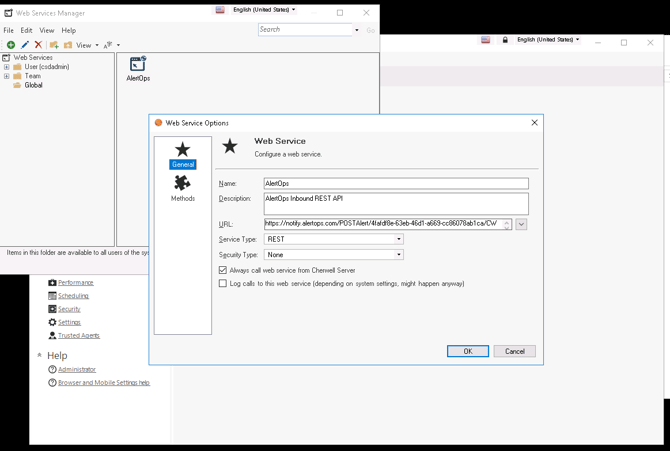Viewport: 670px width, 451px height.
Task: Click the new folder icon in toolbar
Action: [54, 45]
